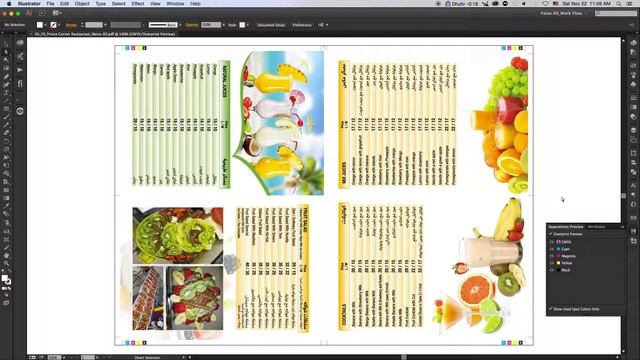The width and height of the screenshot is (640, 360).
Task: Click the Opacity label link
Action: coord(191,25)
